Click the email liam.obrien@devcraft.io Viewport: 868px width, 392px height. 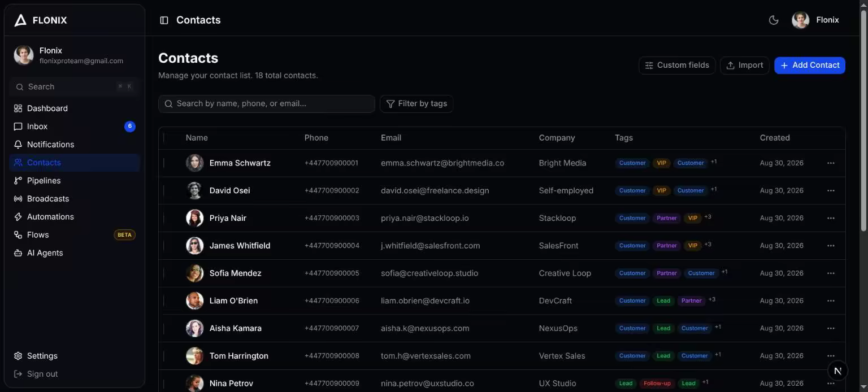425,301
